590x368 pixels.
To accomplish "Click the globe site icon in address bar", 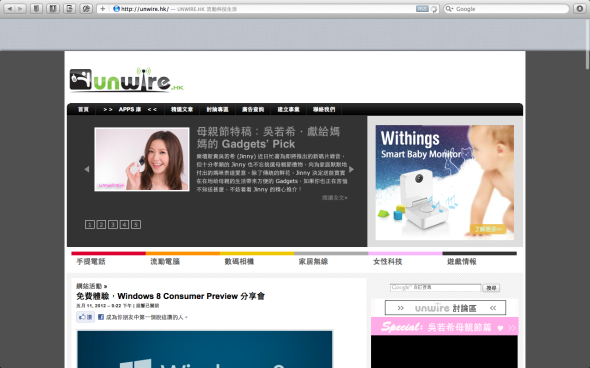I will click(x=116, y=9).
